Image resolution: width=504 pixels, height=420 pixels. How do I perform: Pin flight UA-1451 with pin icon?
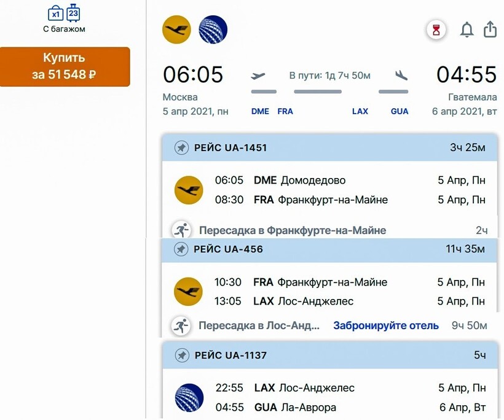click(181, 148)
